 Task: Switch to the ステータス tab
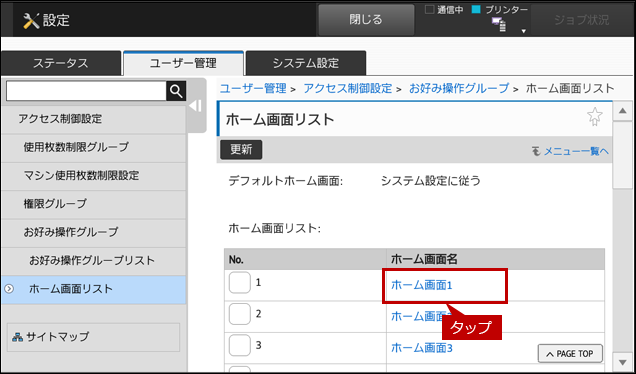point(61,63)
